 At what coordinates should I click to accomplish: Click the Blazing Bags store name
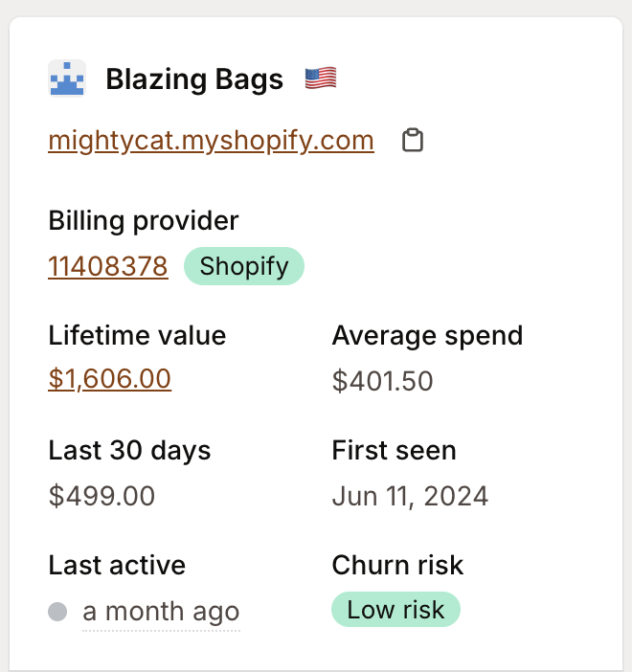coord(194,78)
